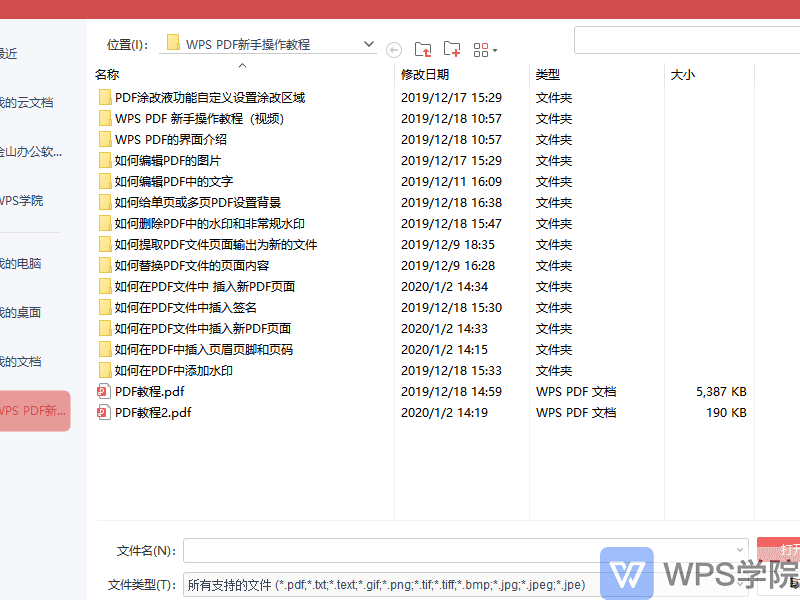This screenshot has height=600, width=800.
Task: Open 我的文档 in the sidebar
Action: point(20,362)
